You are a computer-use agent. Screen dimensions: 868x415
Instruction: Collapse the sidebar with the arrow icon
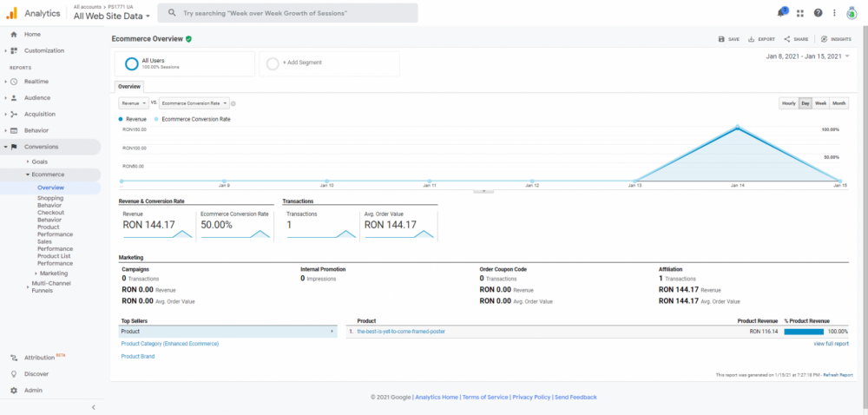tap(93, 407)
